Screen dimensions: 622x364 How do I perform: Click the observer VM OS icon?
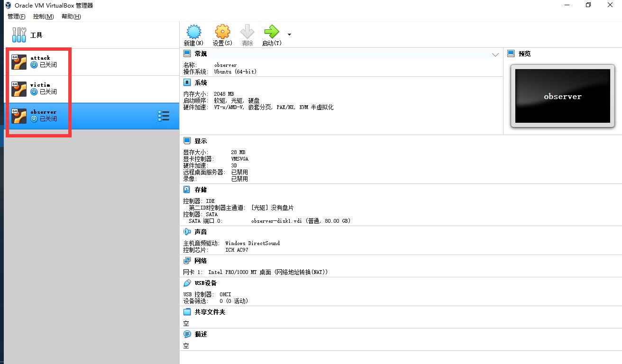coord(19,116)
